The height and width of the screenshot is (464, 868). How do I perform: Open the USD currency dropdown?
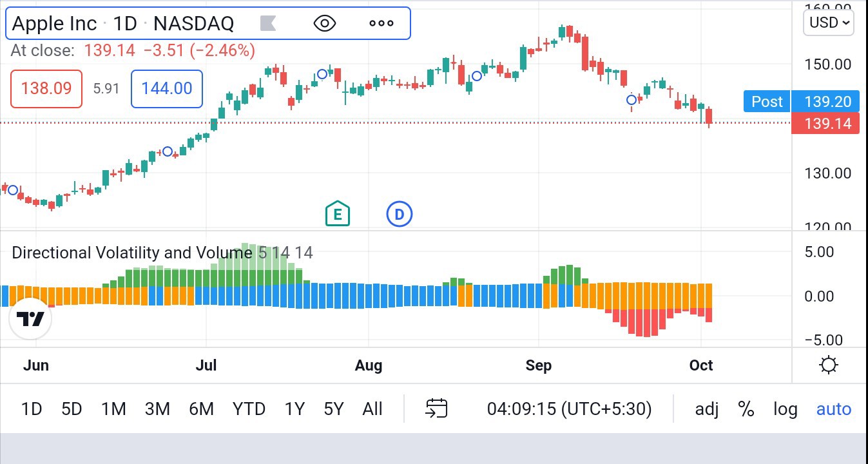coord(829,23)
